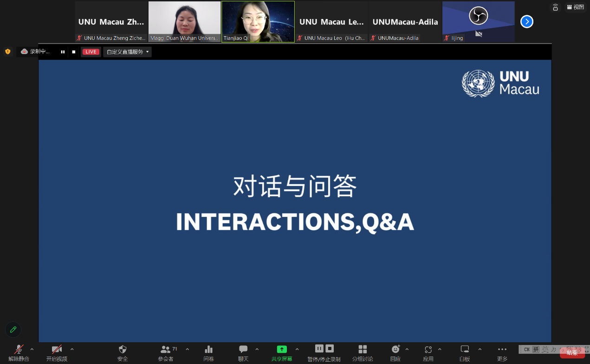The image size is (590, 364).
Task: Click the green annotation pencil icon
Action: tap(13, 330)
